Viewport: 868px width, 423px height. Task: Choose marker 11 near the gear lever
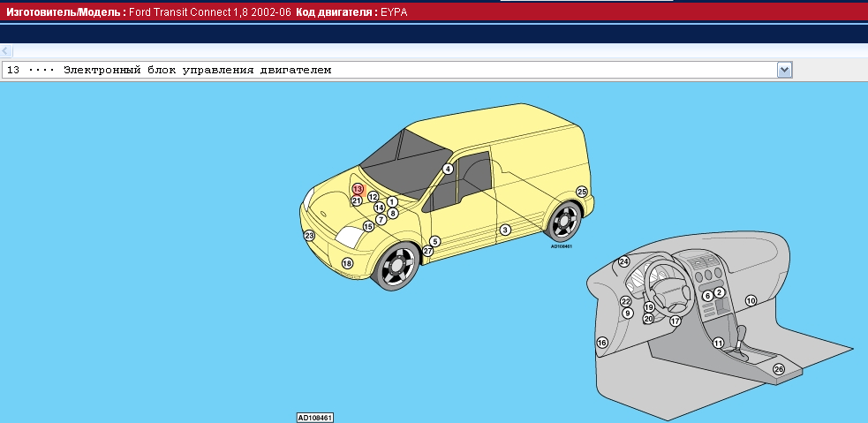719,344
